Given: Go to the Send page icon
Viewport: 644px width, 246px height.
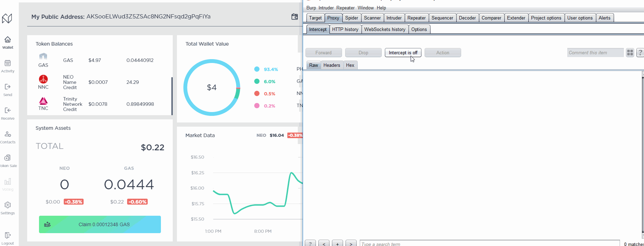Looking at the screenshot, I should click(8, 87).
